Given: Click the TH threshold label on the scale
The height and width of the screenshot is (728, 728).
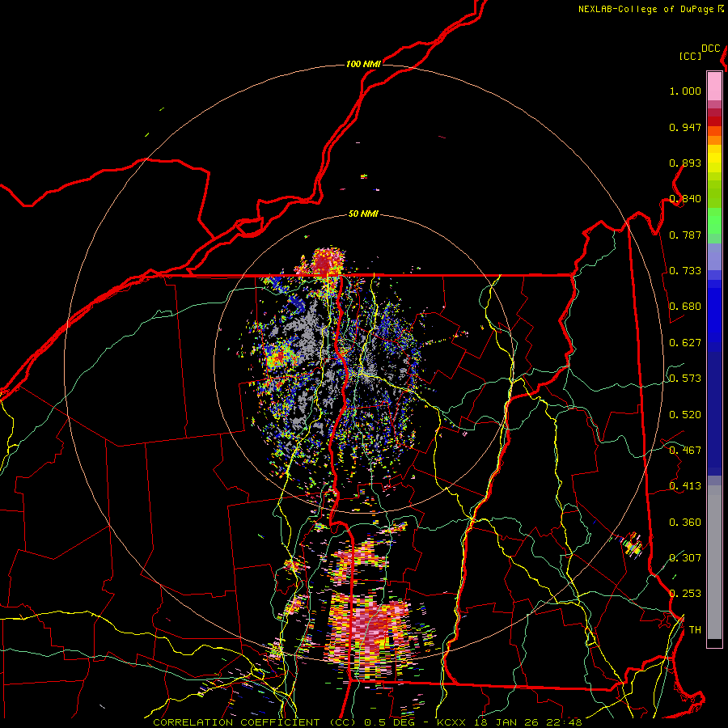Looking at the screenshot, I should (x=695, y=630).
